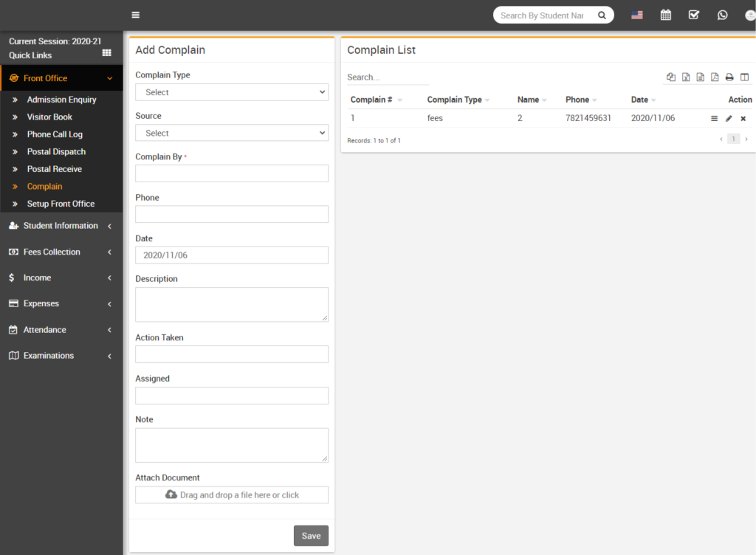Copy complain list to clipboard

[x=671, y=77]
